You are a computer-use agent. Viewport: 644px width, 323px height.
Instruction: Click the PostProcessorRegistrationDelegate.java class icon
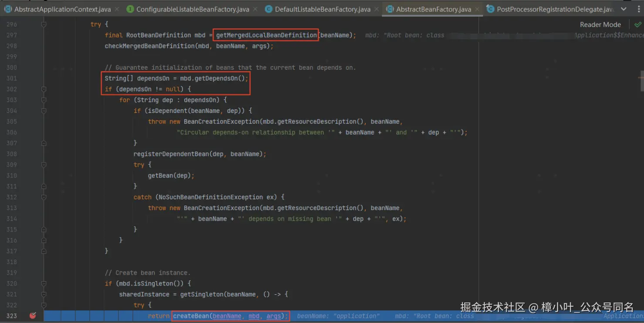(490, 9)
